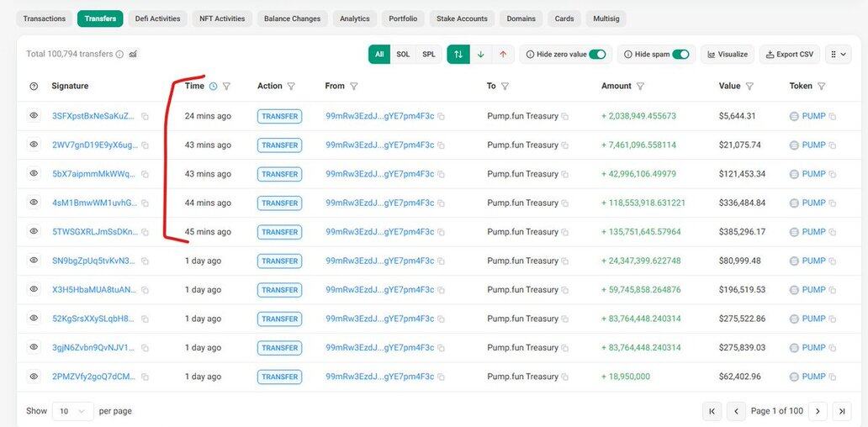
Task: Click the chart icon beside total transfers
Action: pyautogui.click(x=133, y=55)
